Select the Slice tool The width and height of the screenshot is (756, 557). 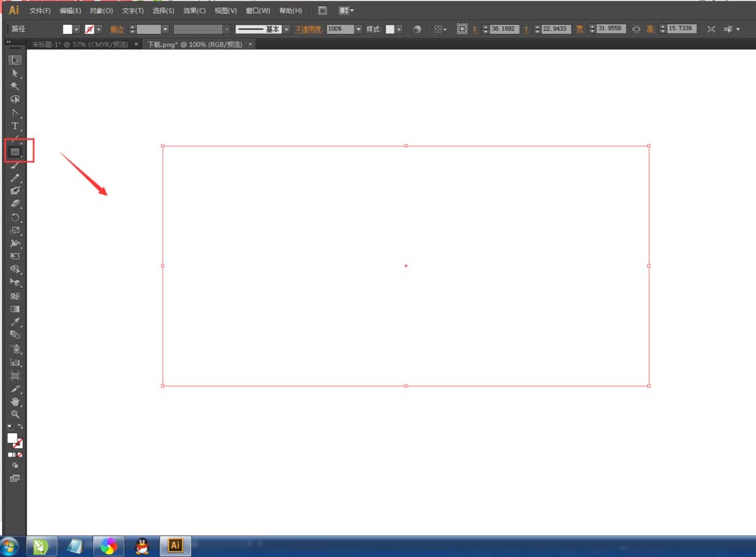coord(15,388)
